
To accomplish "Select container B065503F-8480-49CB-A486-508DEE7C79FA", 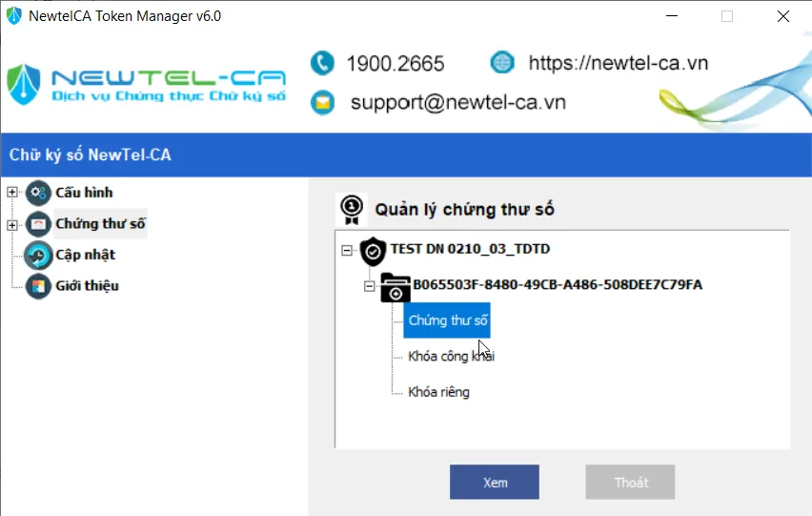I will [558, 285].
